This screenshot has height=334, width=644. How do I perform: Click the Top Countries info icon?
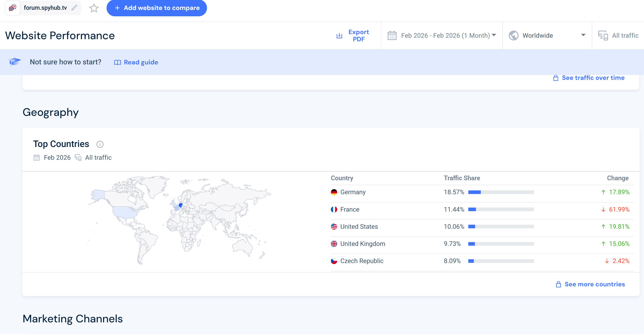click(100, 144)
